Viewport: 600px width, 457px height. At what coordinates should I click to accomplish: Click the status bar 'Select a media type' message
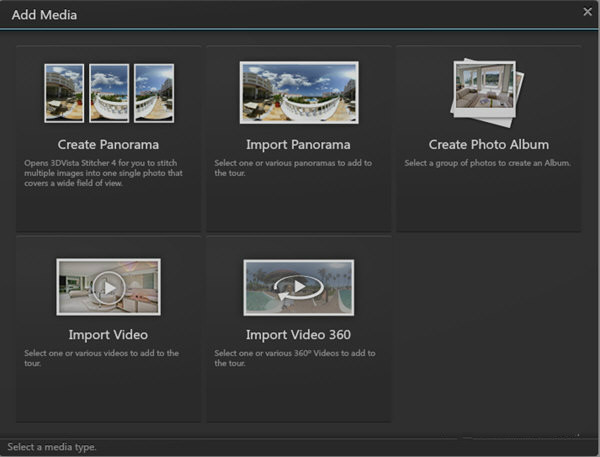52,447
